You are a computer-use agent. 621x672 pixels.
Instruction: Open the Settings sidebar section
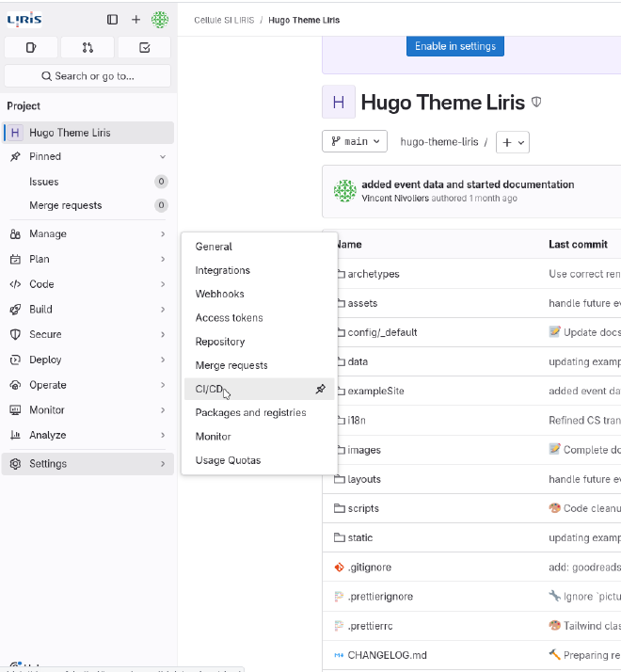88,464
